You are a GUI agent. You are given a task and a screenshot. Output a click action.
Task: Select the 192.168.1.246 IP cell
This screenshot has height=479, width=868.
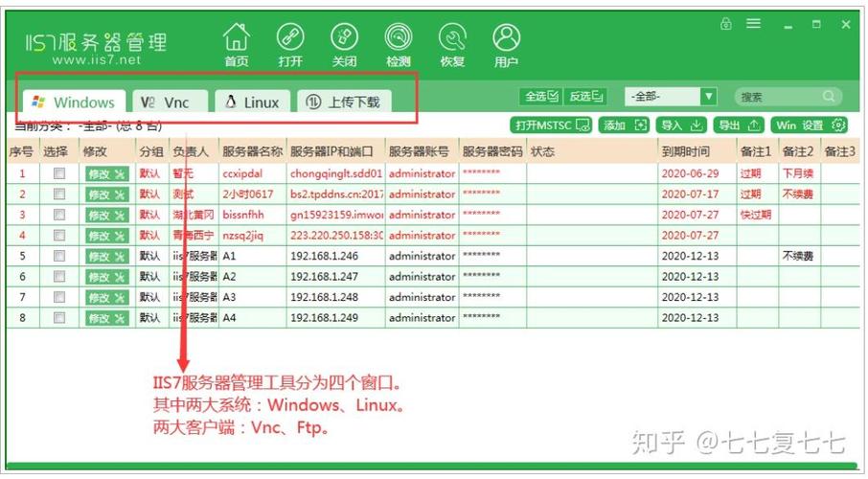coord(335,256)
